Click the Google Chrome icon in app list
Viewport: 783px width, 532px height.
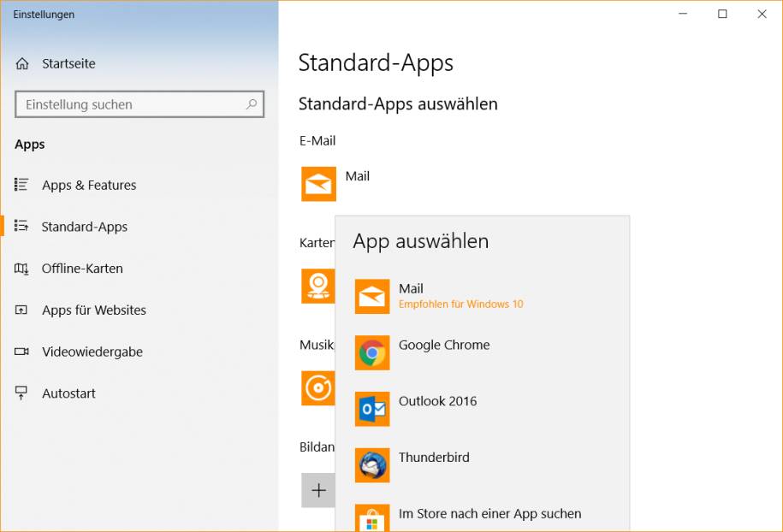(372, 353)
